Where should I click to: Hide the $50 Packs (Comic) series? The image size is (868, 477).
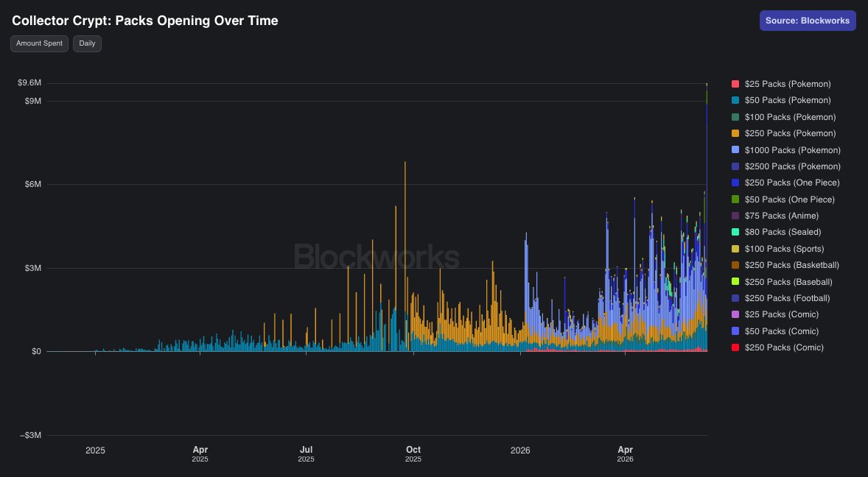[774, 331]
